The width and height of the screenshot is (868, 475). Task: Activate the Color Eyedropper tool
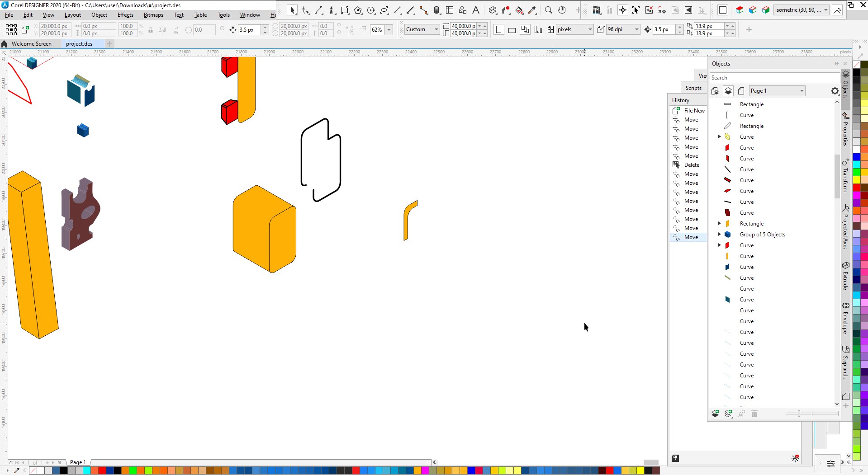532,10
